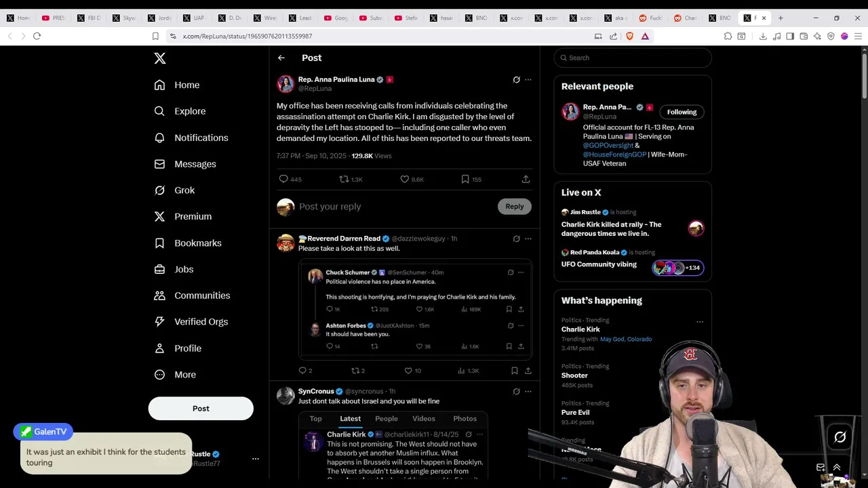Open Grok actions on Darren Read's reply
This screenshot has height=488, width=868.
tap(516, 239)
